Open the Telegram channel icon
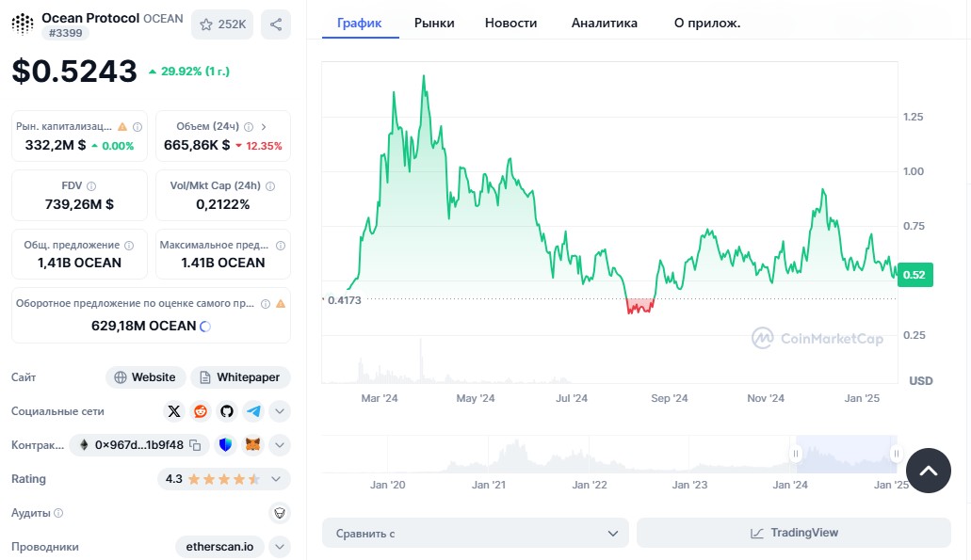 (x=253, y=411)
